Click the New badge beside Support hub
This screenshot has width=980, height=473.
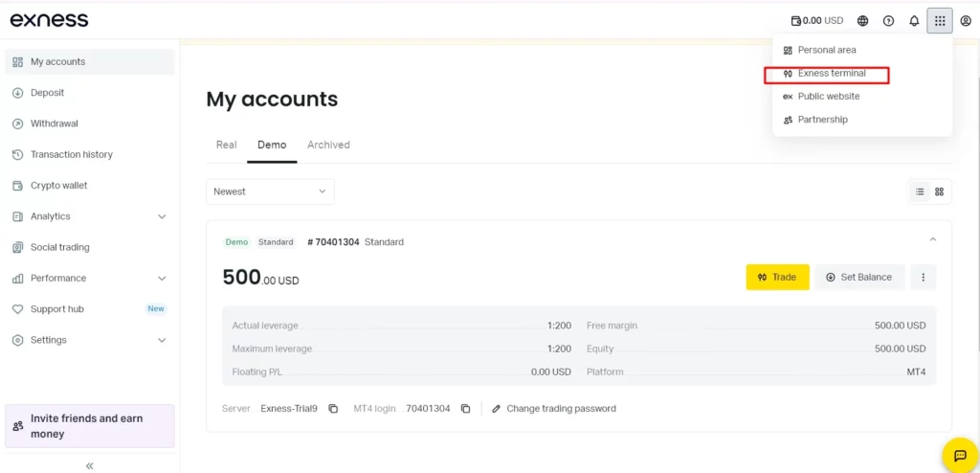click(x=156, y=309)
